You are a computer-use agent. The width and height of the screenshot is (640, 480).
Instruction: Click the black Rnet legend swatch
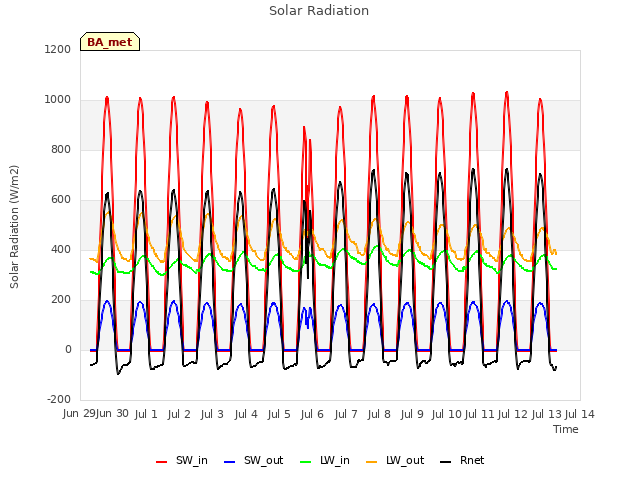tap(446, 462)
